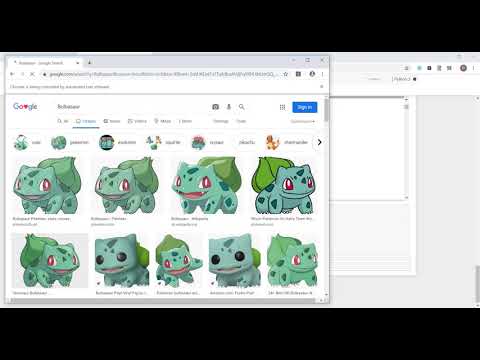Open the Chrome profile avatar icon
This screenshot has width=480, height=360.
pyautogui.click(x=312, y=74)
